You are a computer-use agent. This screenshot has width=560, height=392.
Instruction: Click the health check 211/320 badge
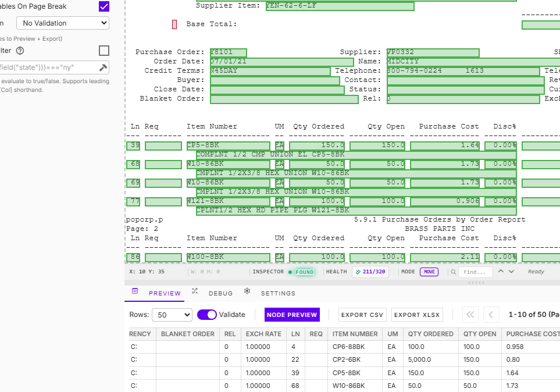370,272
